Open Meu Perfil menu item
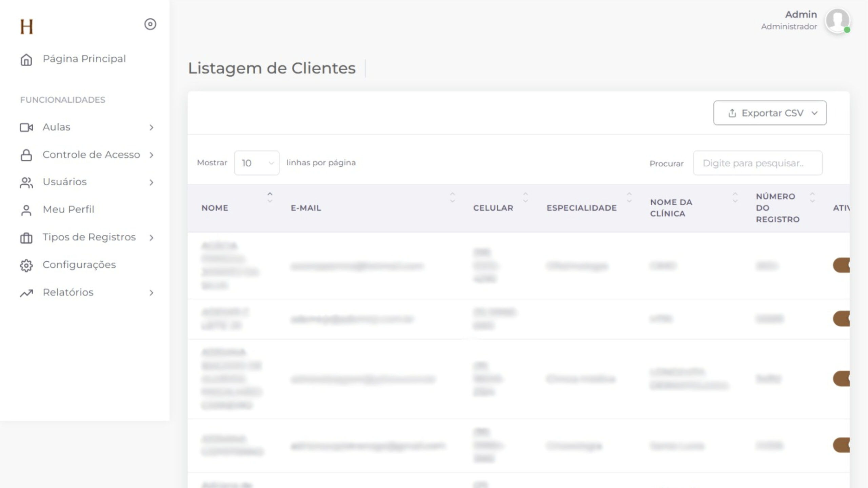The width and height of the screenshot is (868, 488). tap(68, 209)
